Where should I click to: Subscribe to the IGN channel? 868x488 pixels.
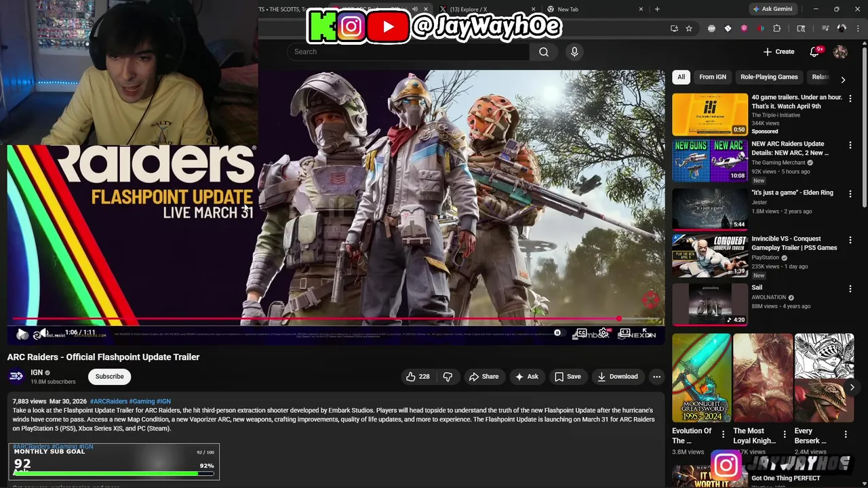coord(109,377)
